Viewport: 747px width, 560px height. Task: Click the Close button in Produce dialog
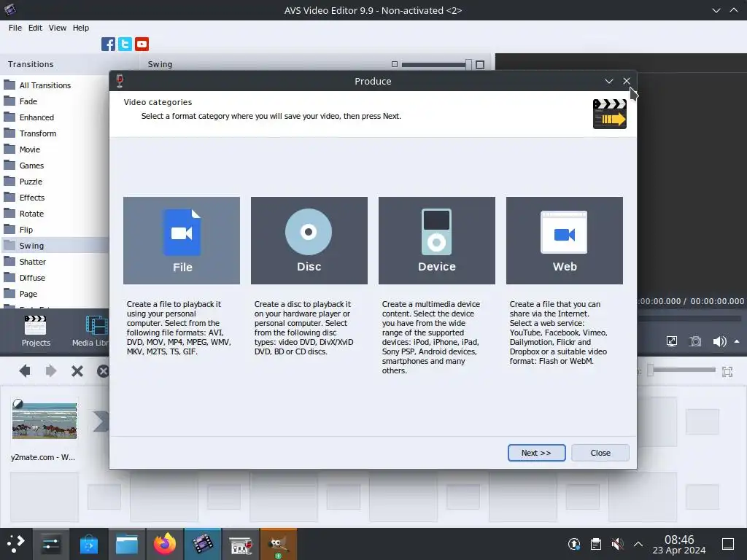coord(600,453)
